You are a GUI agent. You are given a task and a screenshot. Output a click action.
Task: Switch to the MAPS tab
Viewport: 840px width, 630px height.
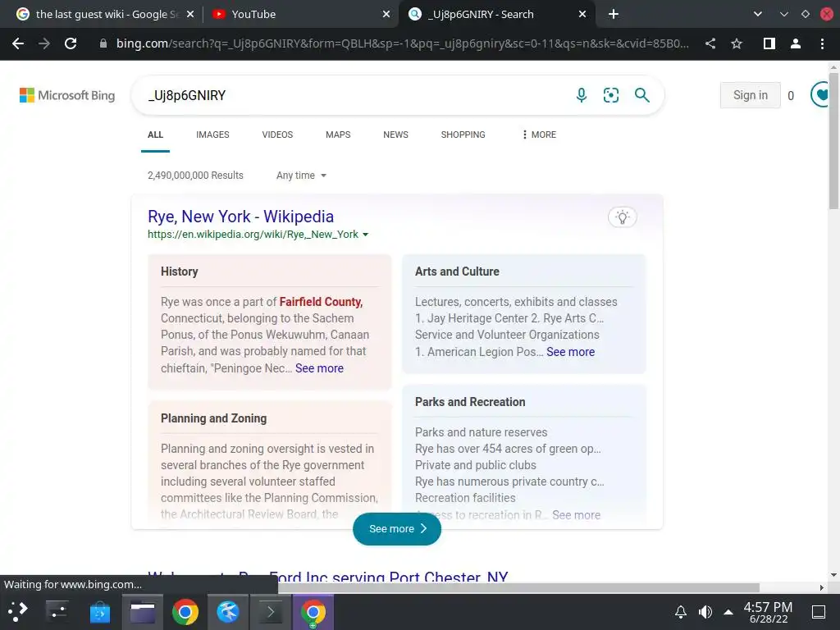[x=338, y=135]
